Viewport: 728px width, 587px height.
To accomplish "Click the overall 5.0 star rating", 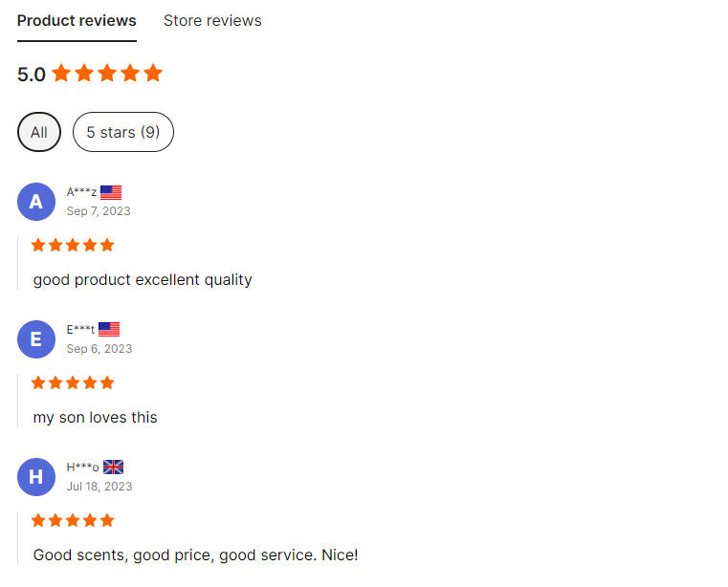I will 90,74.
